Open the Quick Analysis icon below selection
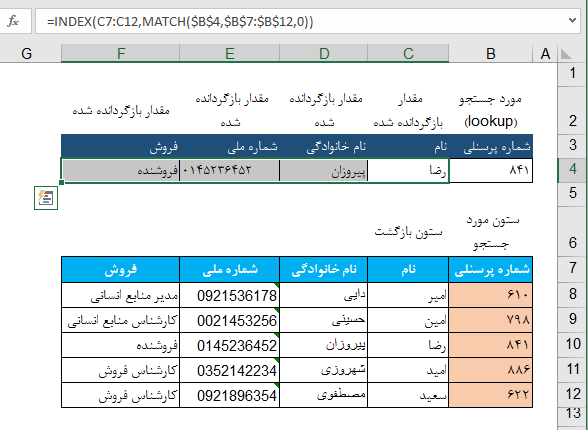The image size is (588, 430). pos(46,198)
